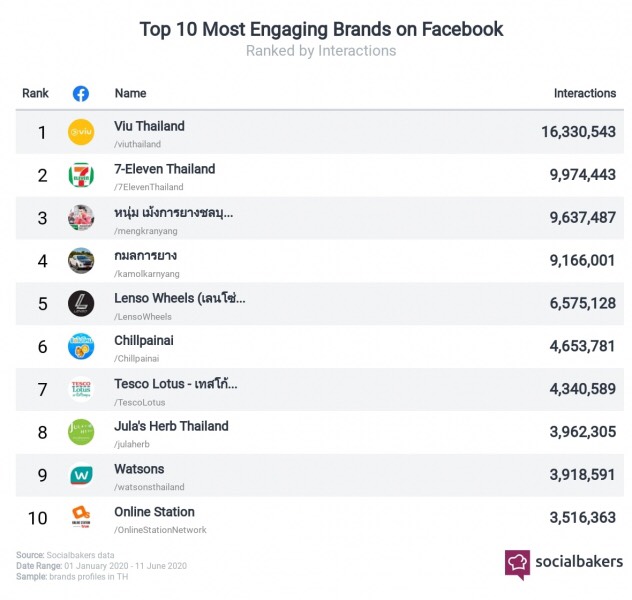Open the /viuthailand page link
This screenshot has height=600, width=632.
pos(137,144)
